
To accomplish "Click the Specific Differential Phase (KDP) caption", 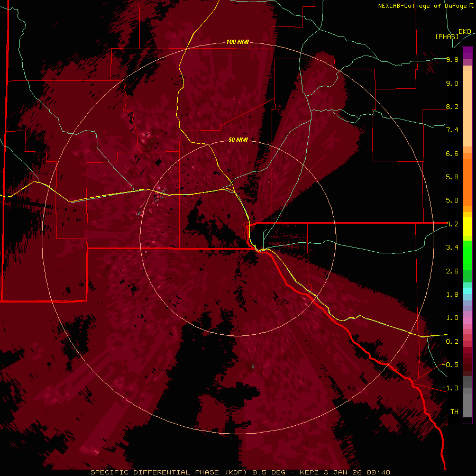I will pyautogui.click(x=170, y=472).
